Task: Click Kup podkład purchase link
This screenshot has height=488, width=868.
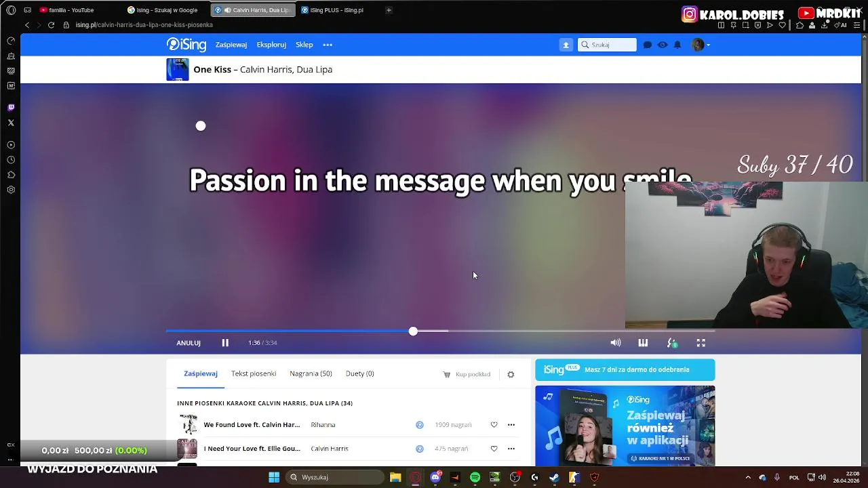Action: (467, 374)
